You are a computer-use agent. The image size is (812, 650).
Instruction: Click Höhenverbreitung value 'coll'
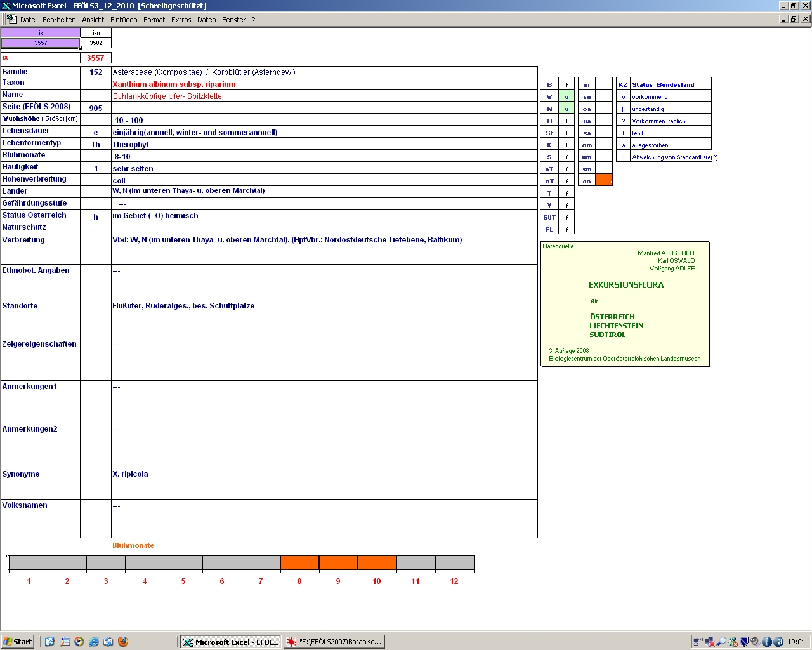119,180
